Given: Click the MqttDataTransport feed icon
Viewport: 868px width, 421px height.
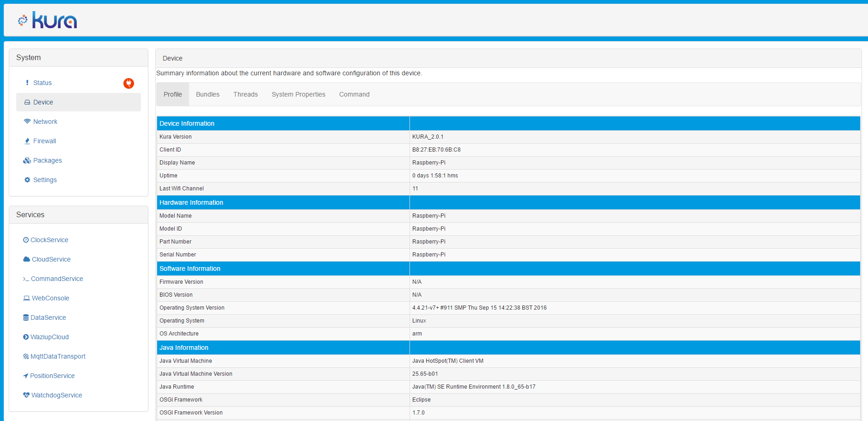Looking at the screenshot, I should pyautogui.click(x=26, y=356).
